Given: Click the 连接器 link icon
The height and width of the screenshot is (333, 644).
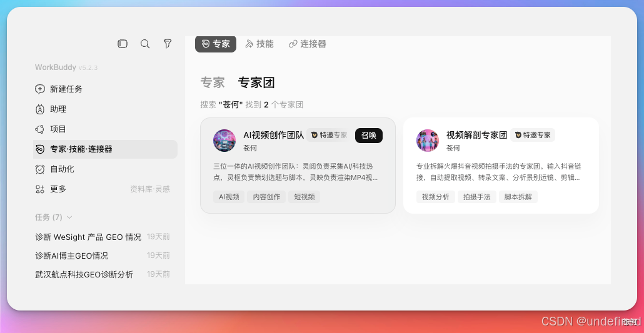Looking at the screenshot, I should 293,44.
